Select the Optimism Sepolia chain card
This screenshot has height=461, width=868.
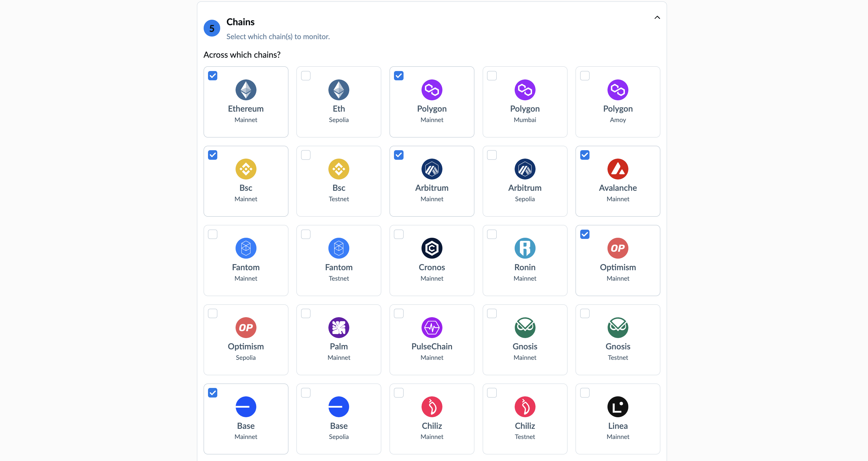[x=246, y=340]
